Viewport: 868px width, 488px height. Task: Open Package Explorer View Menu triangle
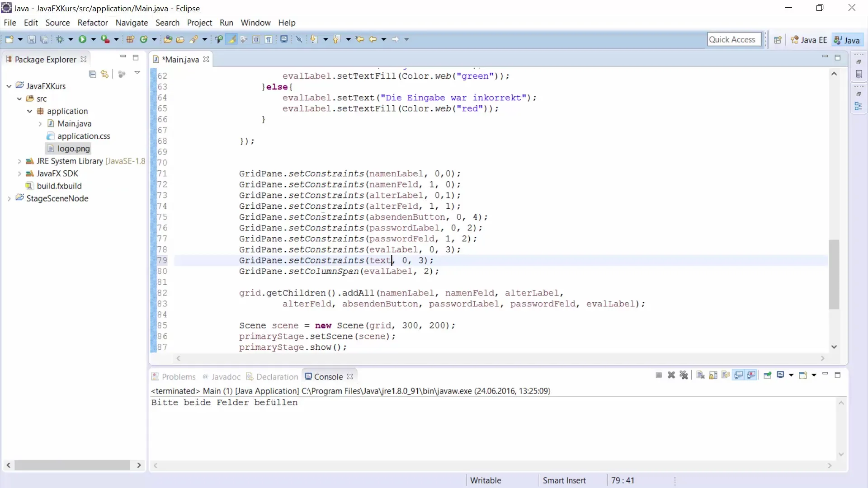[137, 73]
